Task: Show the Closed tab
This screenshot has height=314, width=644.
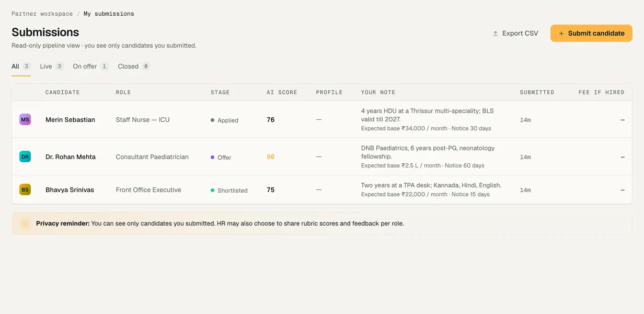Action: coord(134,66)
